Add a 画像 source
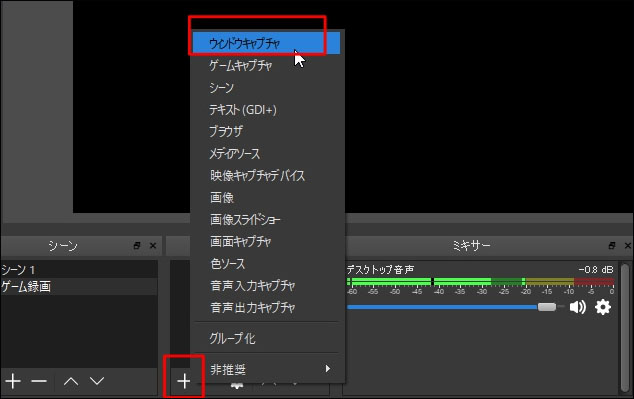Screen dimensions: 634x399 [x=266, y=197]
